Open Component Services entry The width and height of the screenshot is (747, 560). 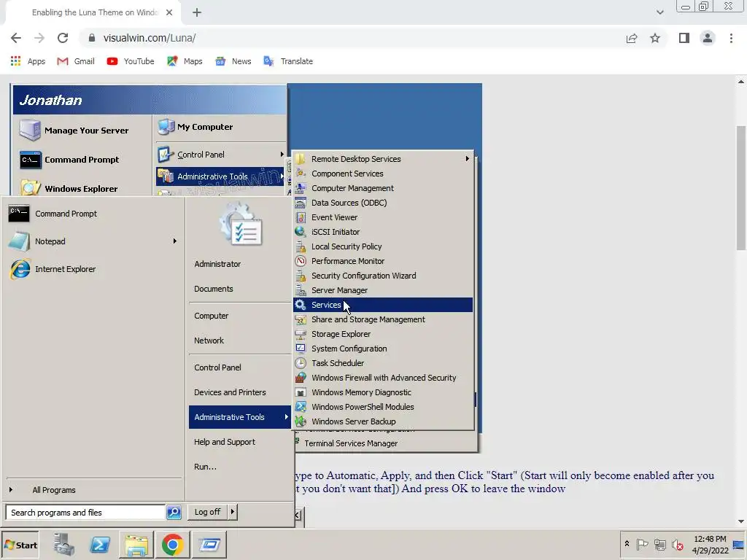point(383,174)
